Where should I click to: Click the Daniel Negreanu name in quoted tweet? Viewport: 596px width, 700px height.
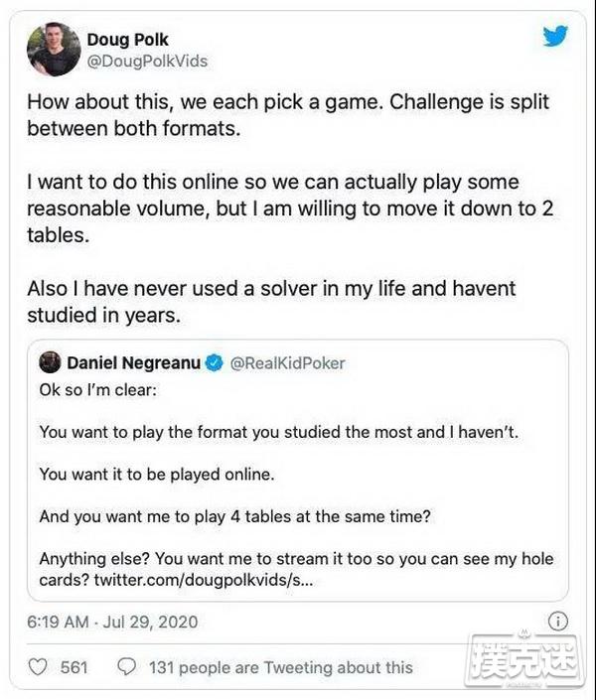(x=133, y=363)
